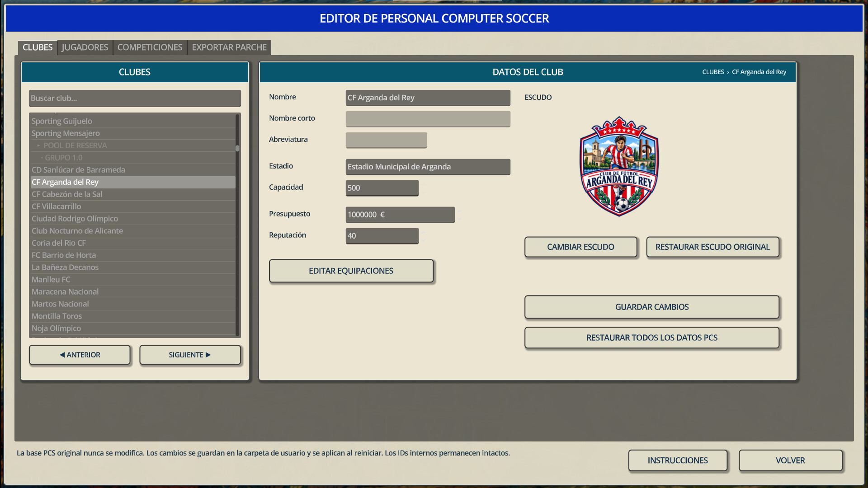Select the GRUPO 1.0 entry

point(133,158)
